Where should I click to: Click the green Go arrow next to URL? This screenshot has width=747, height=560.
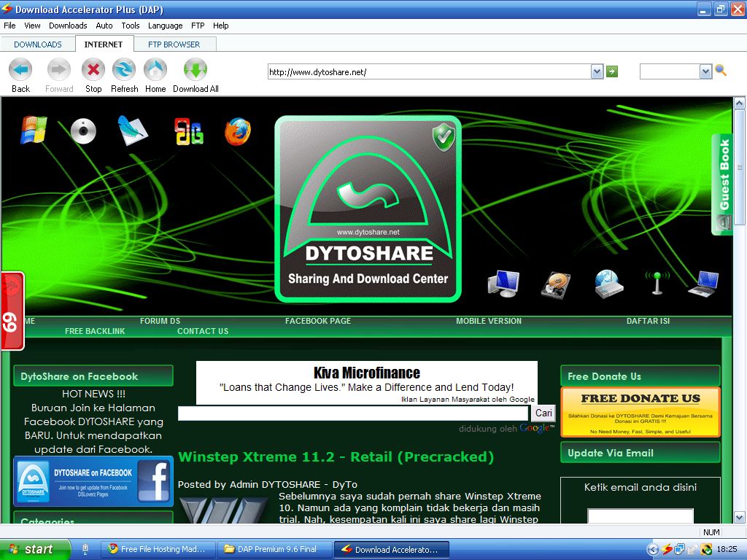point(612,72)
